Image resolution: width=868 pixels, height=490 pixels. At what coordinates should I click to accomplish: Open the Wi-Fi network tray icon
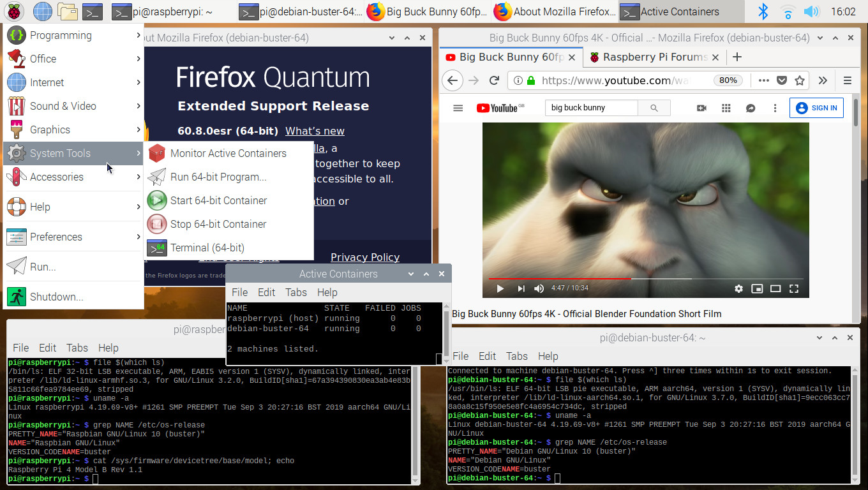click(788, 11)
